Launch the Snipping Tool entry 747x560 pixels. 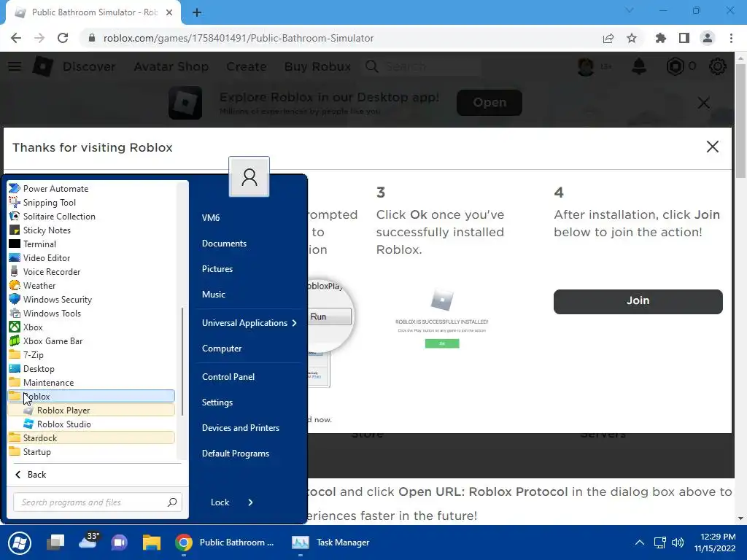91,203
